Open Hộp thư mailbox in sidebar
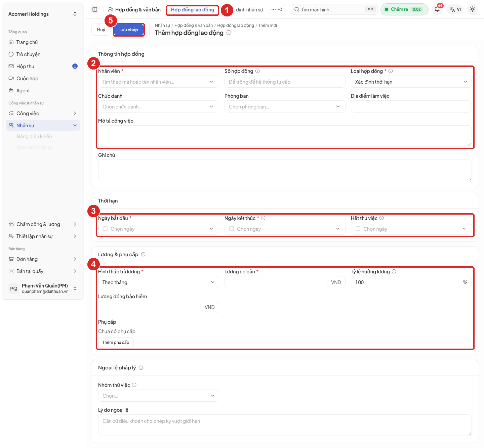Image resolution: width=484 pixels, height=448 pixels. coord(43,66)
